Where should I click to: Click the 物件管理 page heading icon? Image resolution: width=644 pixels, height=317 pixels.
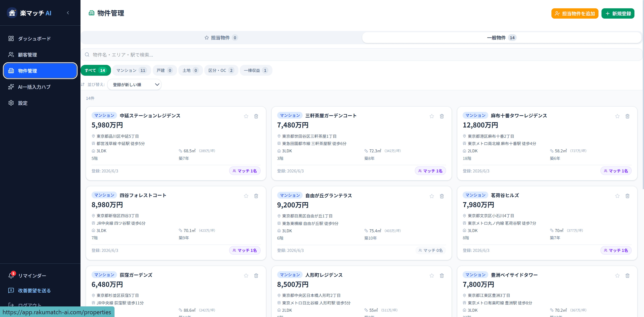92,13
